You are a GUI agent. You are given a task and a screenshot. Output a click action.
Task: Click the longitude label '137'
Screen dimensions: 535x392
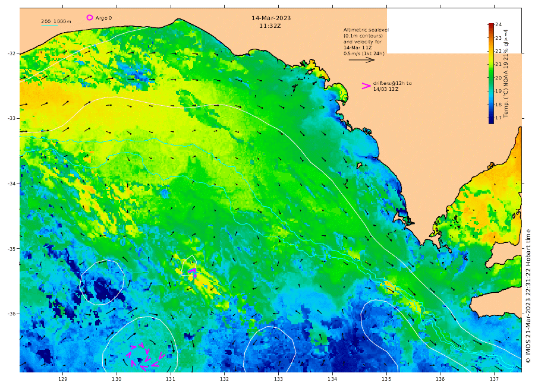[494, 379]
